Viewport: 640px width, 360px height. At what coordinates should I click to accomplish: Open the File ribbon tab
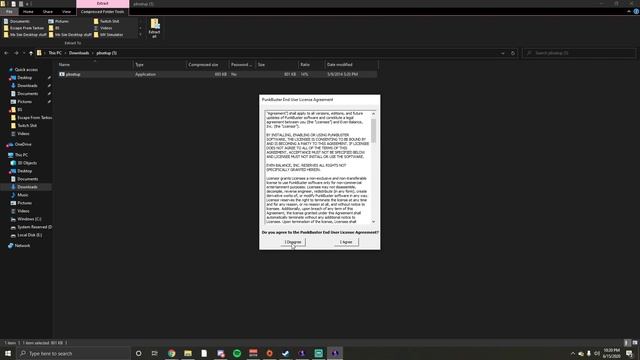9,11
